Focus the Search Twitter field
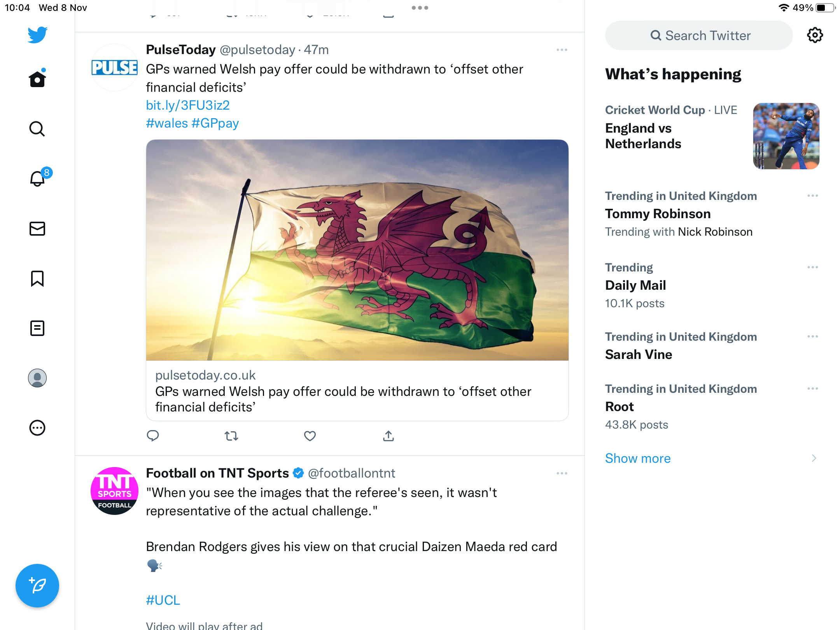 pyautogui.click(x=699, y=35)
